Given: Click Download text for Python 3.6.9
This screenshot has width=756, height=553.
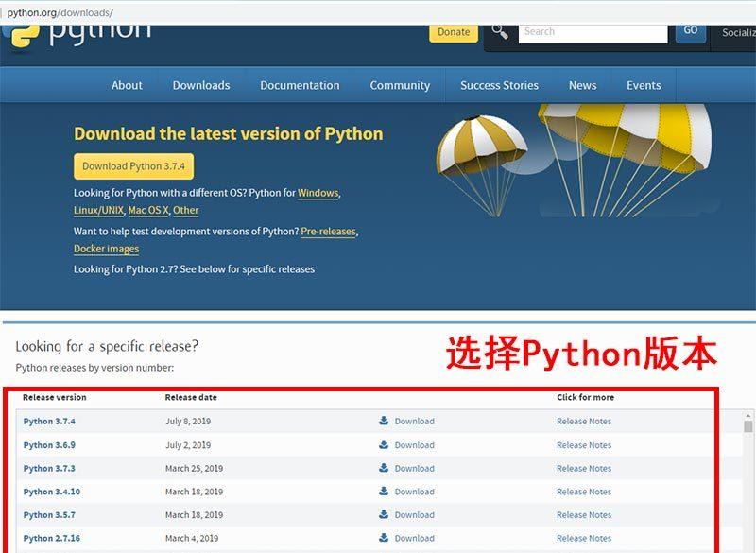Looking at the screenshot, I should click(414, 445).
